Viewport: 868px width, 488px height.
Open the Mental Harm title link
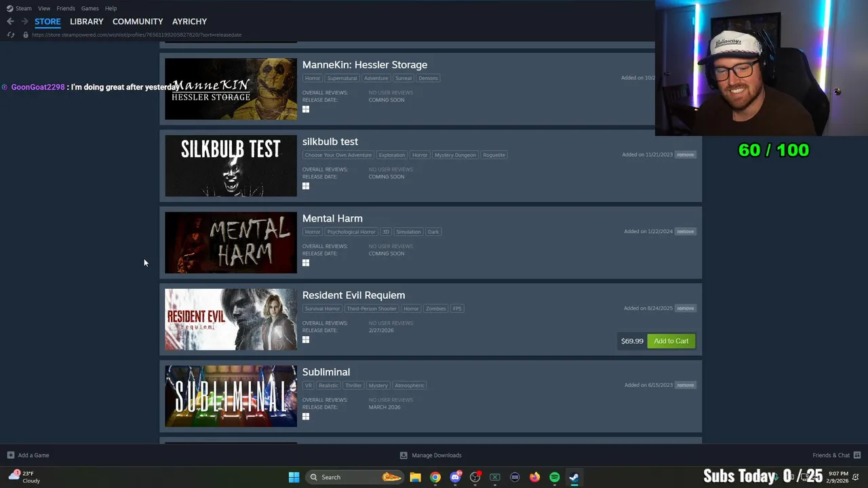(332, 218)
